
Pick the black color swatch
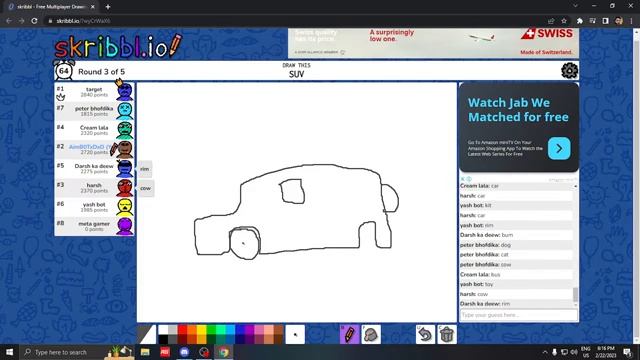click(163, 340)
